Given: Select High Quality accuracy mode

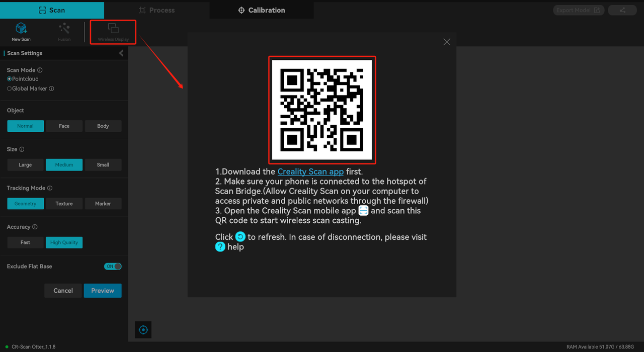Looking at the screenshot, I should coord(64,242).
